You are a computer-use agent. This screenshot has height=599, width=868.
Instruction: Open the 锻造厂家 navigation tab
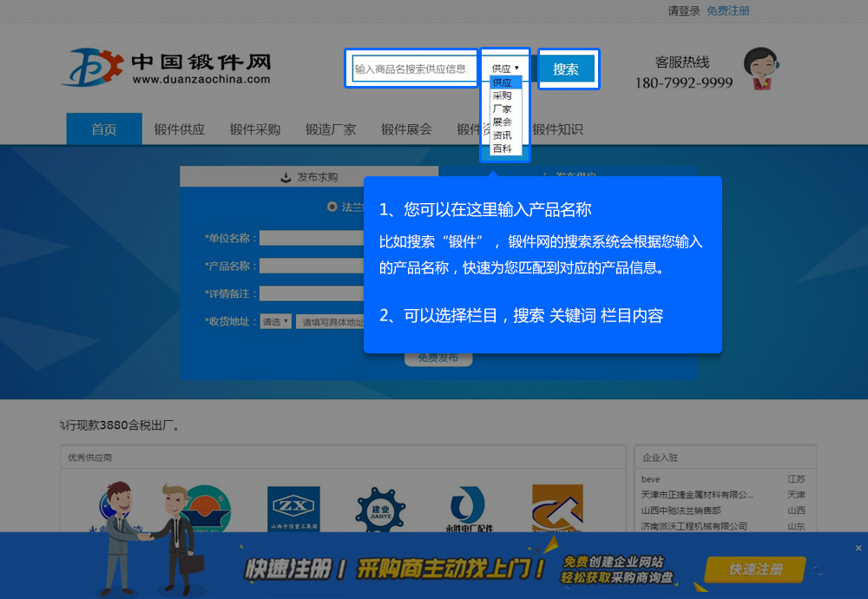pyautogui.click(x=331, y=129)
